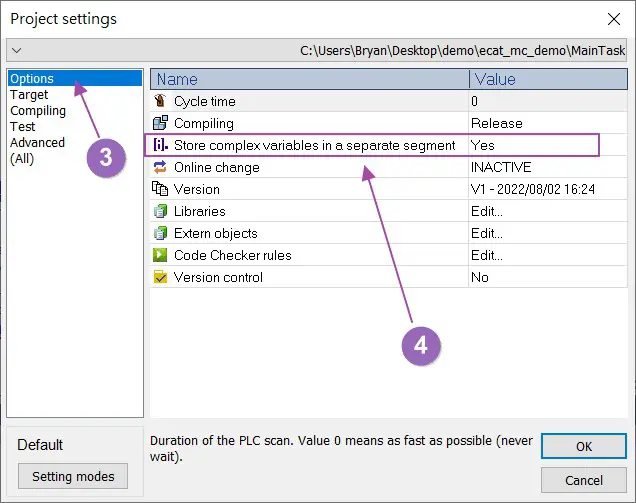Close the Project settings dialog
The height and width of the screenshot is (503, 636).
(614, 19)
